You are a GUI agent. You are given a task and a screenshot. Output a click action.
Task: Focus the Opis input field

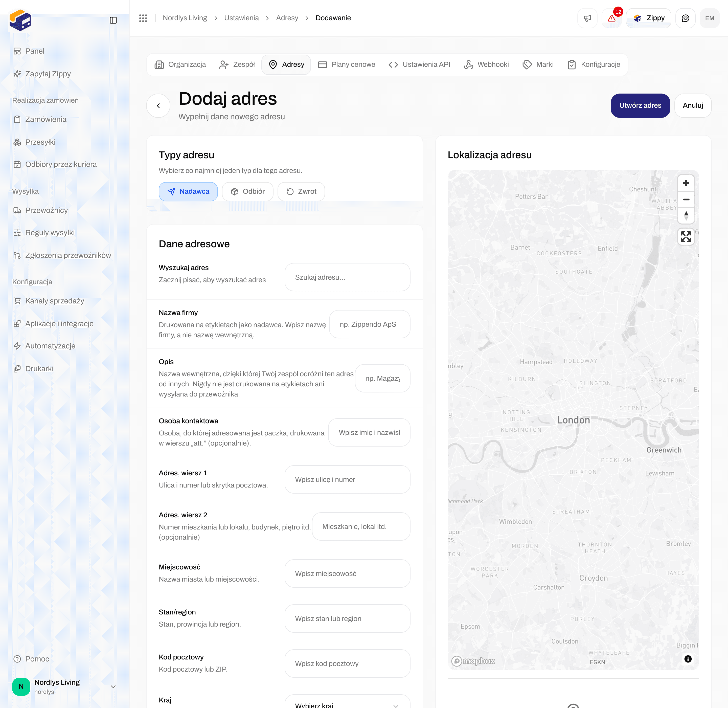[383, 379]
